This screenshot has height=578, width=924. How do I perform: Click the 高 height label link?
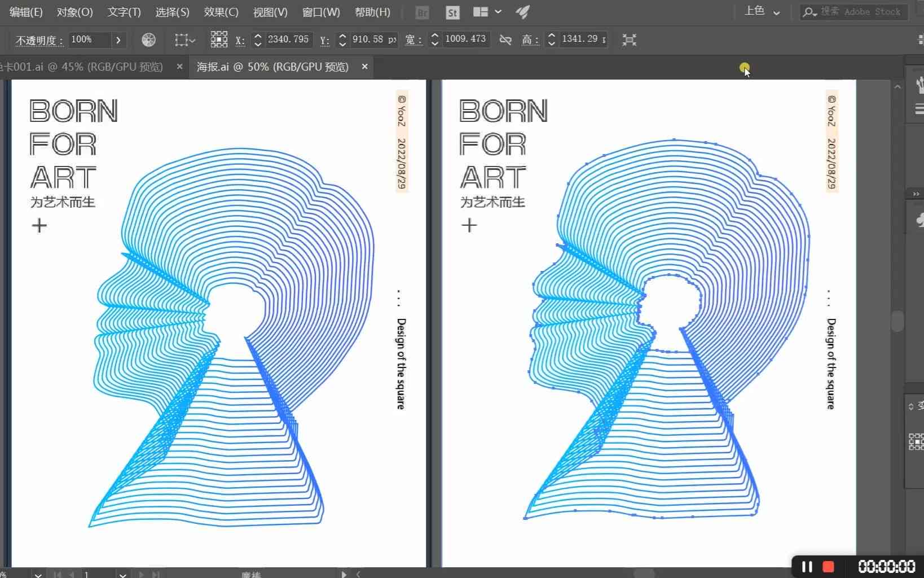click(530, 40)
